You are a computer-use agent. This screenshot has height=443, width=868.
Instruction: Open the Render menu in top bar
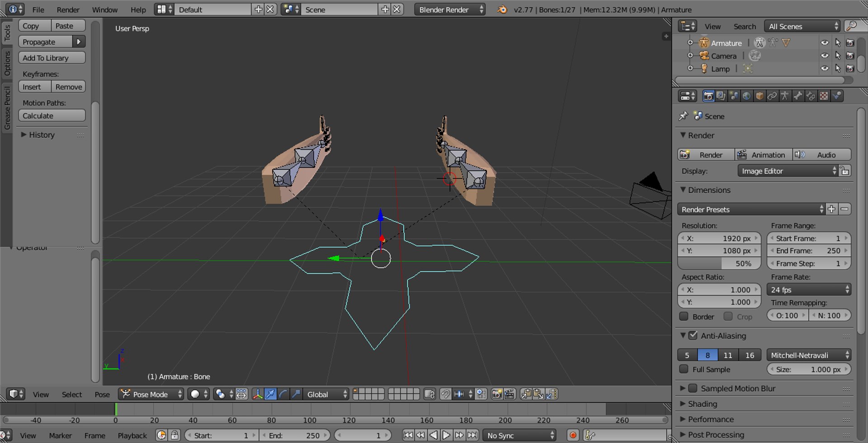click(68, 9)
